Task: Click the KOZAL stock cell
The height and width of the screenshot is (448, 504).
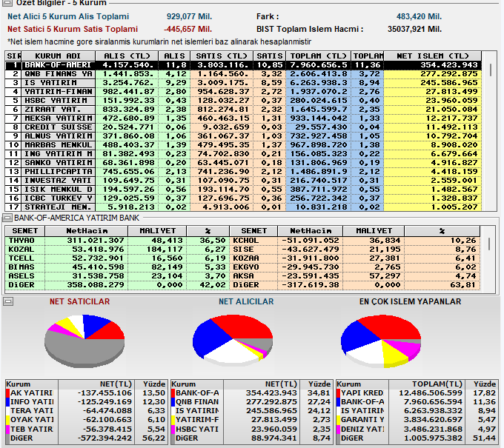Action: [x=24, y=250]
